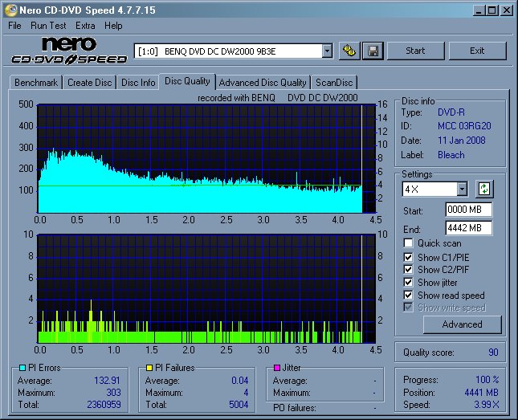Click the green refresh icon beside speed
The width and height of the screenshot is (518, 420).
point(484,189)
